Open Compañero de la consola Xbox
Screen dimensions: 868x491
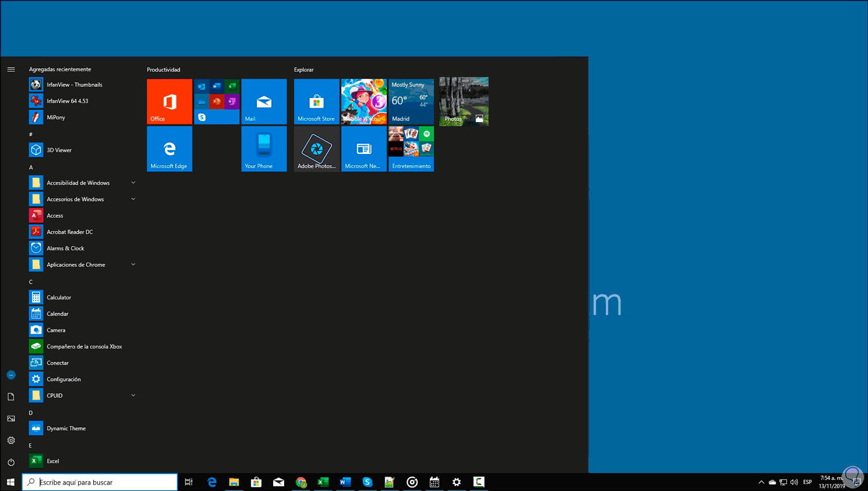(x=83, y=346)
